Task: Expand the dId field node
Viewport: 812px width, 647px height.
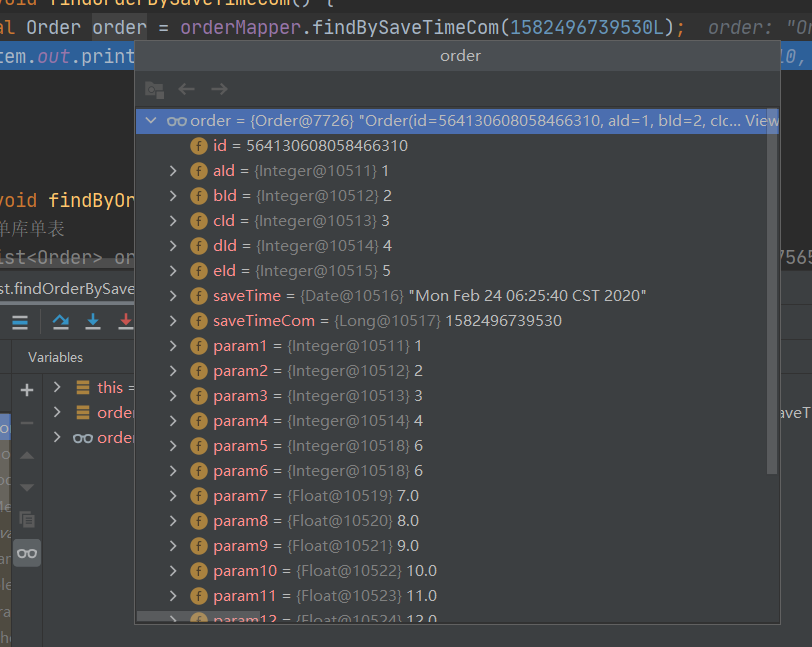Action: click(x=173, y=246)
